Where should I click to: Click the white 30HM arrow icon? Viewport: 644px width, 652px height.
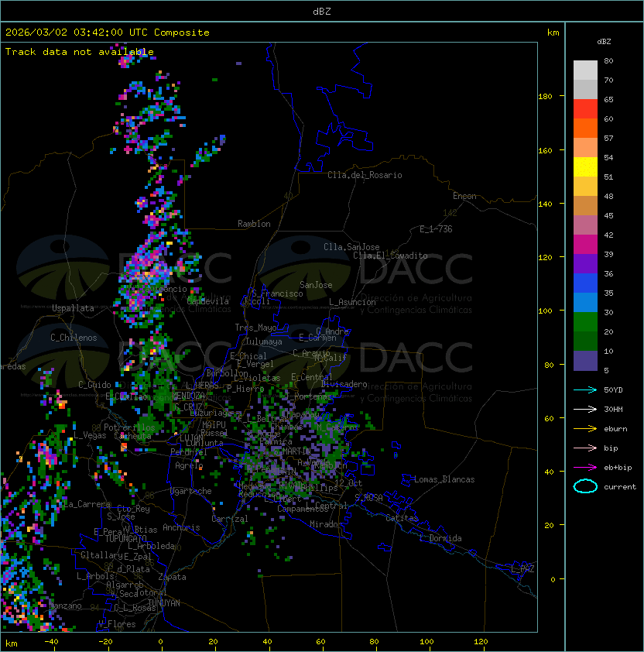[x=585, y=409]
